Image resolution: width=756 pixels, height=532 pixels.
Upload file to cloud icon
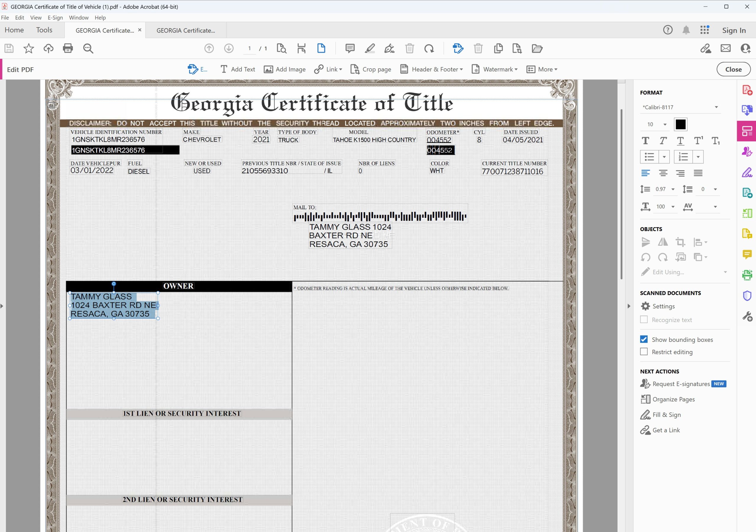[x=48, y=48]
